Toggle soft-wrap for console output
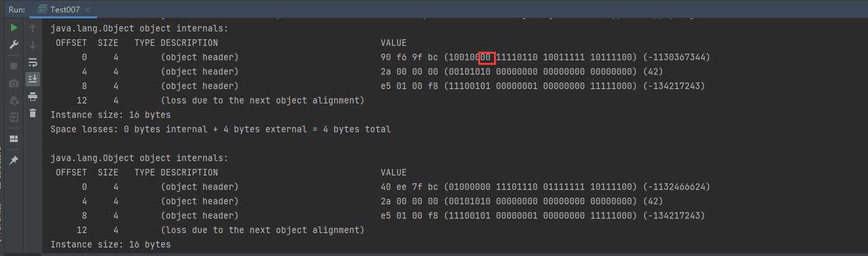Screen dimensions: 868x256 [33, 62]
